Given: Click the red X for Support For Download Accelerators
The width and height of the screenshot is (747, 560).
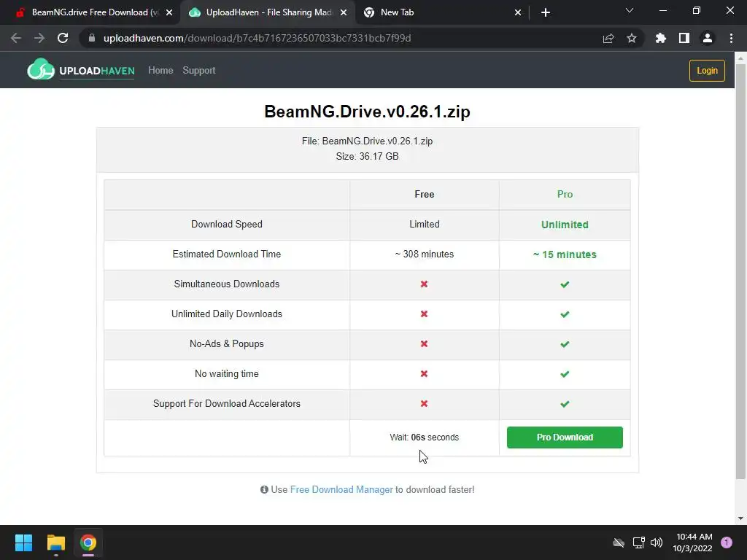Looking at the screenshot, I should pos(424,403).
